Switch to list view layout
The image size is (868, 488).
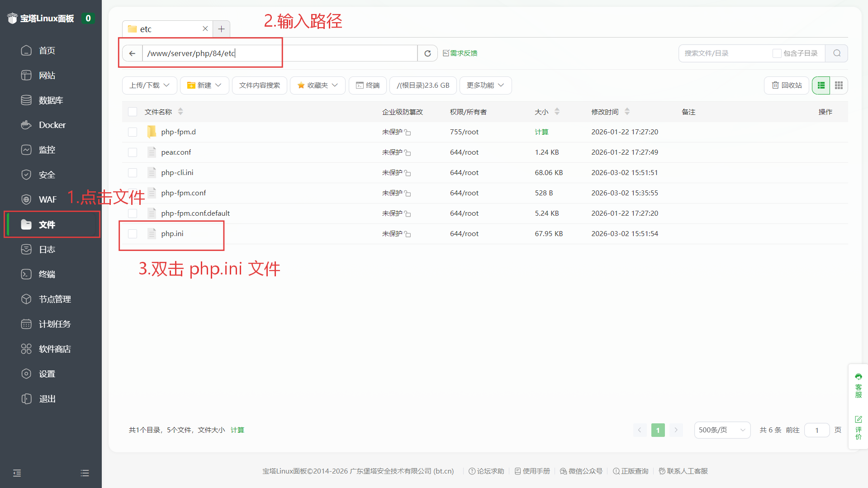point(821,85)
